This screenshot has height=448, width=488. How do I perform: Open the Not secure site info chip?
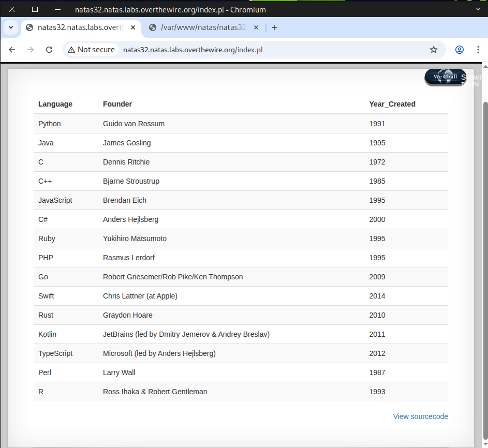tap(91, 50)
